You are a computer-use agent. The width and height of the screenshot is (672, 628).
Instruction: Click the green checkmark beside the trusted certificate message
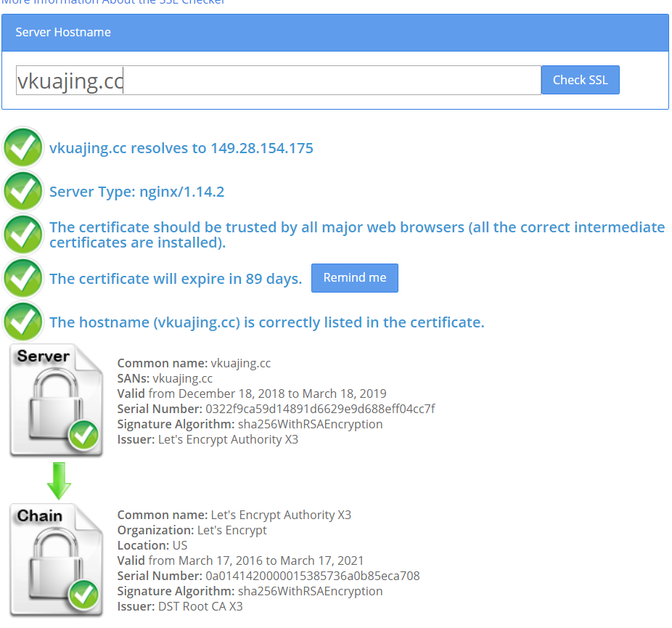[23, 235]
